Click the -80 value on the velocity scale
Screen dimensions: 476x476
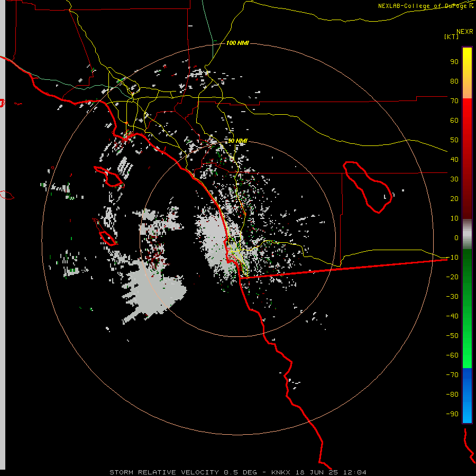452,395
